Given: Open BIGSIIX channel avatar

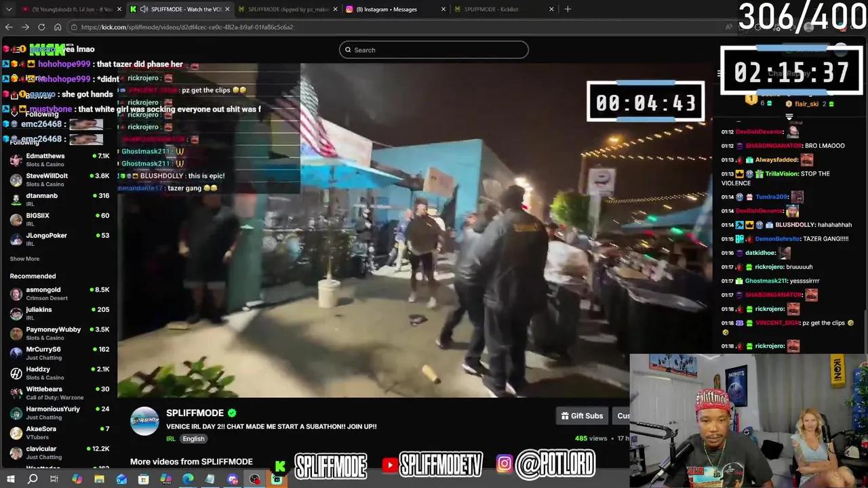Looking at the screenshot, I should click(16, 220).
